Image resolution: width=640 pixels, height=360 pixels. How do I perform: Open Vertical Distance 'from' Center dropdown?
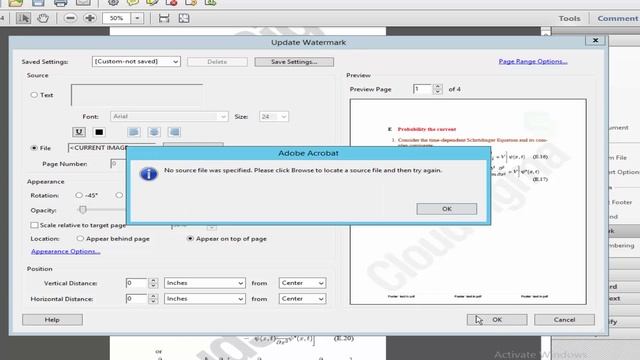tap(302, 283)
